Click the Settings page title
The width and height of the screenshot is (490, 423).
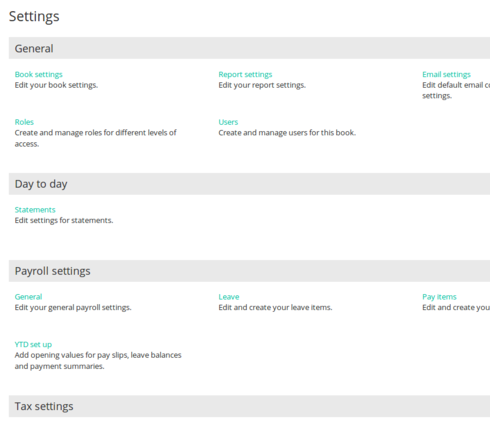(34, 16)
